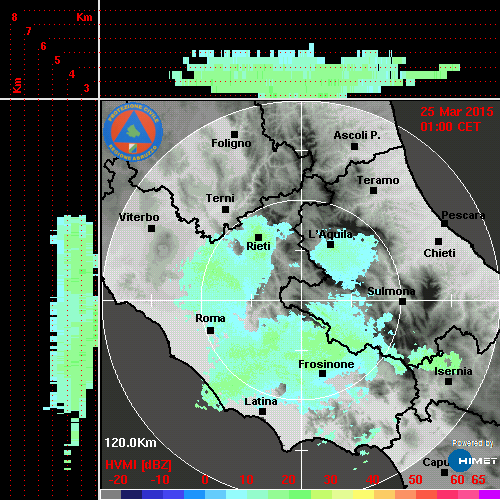Click the Pescara city marker
Screen dimensions: 500x500
[x=444, y=223]
